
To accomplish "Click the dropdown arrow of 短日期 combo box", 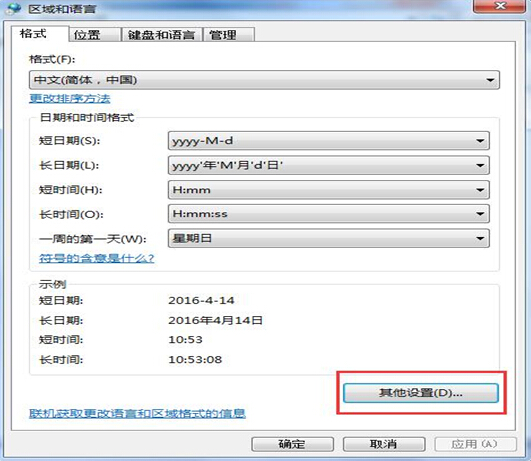I will click(x=480, y=141).
